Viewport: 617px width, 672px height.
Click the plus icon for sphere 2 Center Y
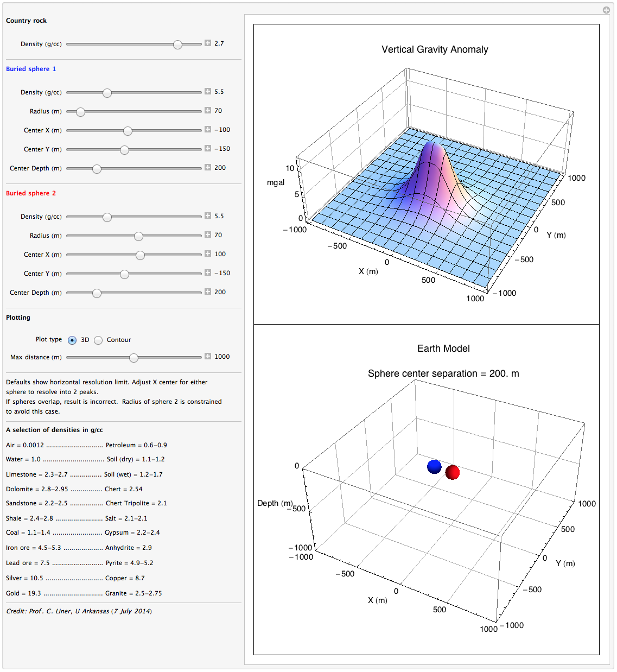point(207,272)
